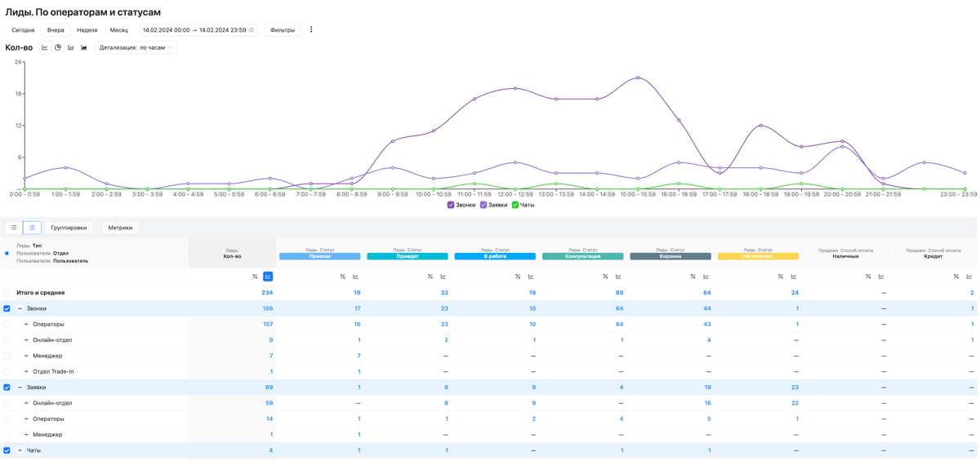The image size is (980, 461).
Task: Uncheck the Звонки row checkbox
Action: 7,308
